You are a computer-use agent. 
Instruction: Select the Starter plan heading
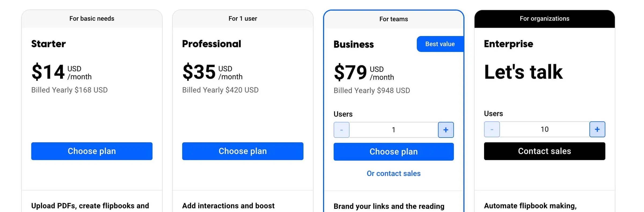(48, 44)
